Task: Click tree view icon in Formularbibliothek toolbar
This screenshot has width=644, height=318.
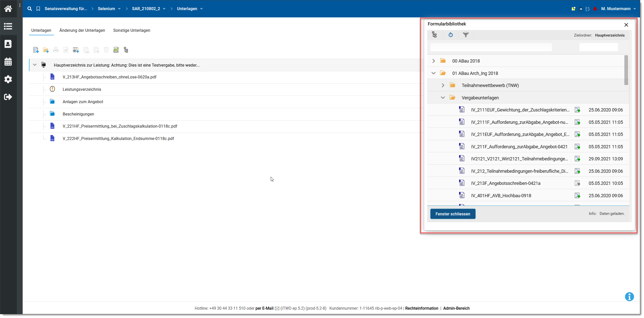Action: point(434,35)
